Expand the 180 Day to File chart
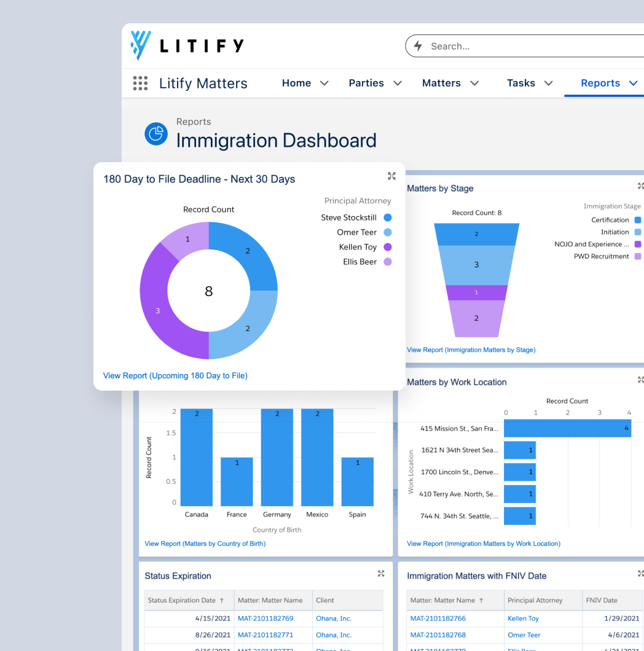644x651 pixels. (391, 176)
